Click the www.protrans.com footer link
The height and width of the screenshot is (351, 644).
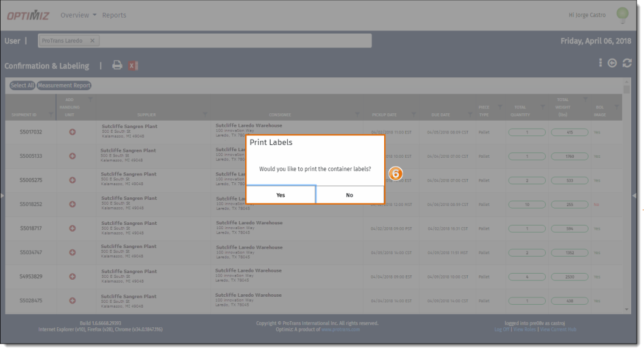pyautogui.click(x=340, y=329)
